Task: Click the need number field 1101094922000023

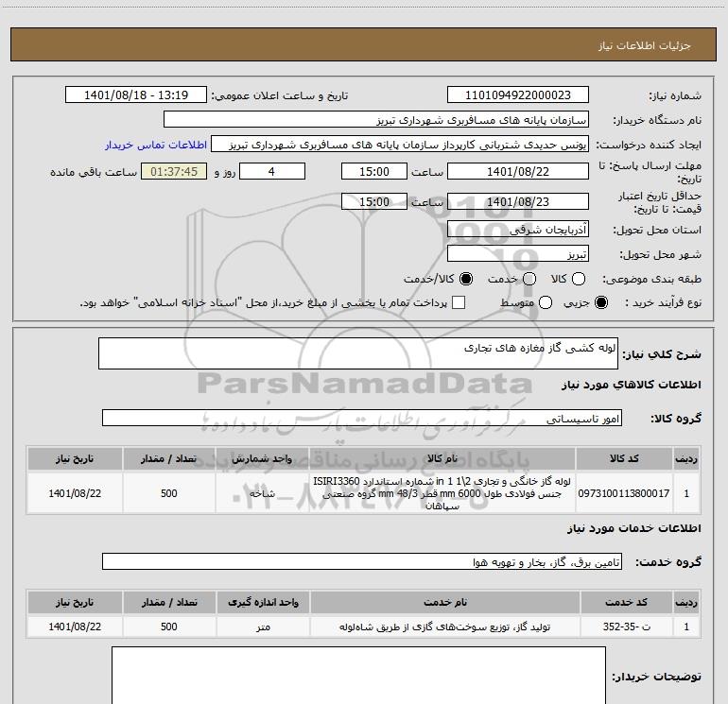Action: tap(518, 94)
